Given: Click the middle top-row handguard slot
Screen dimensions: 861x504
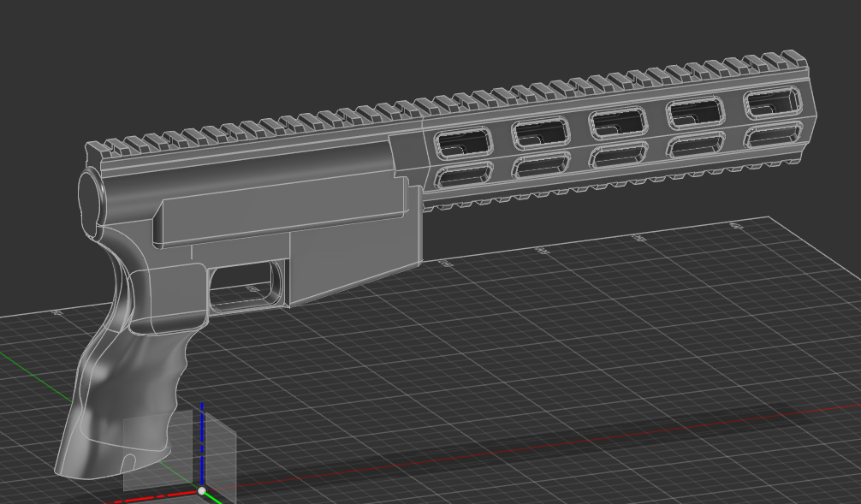Looking at the screenshot, I should 618,124.
